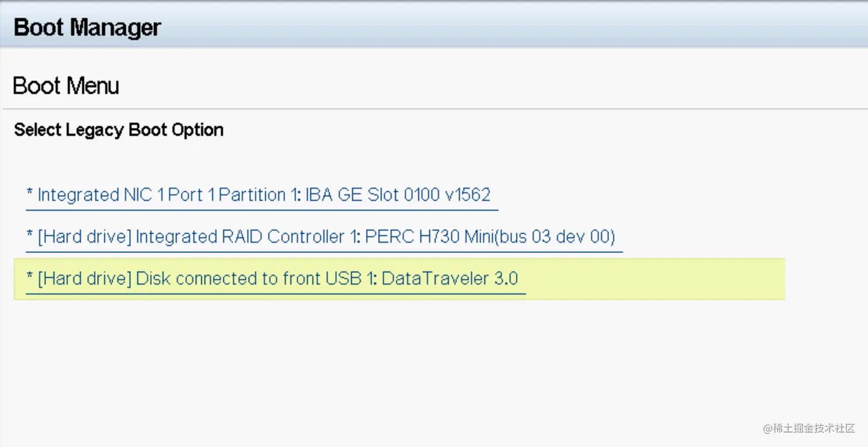868x447 pixels.
Task: Click the DataTraveler 3.0 device name
Action: point(449,279)
